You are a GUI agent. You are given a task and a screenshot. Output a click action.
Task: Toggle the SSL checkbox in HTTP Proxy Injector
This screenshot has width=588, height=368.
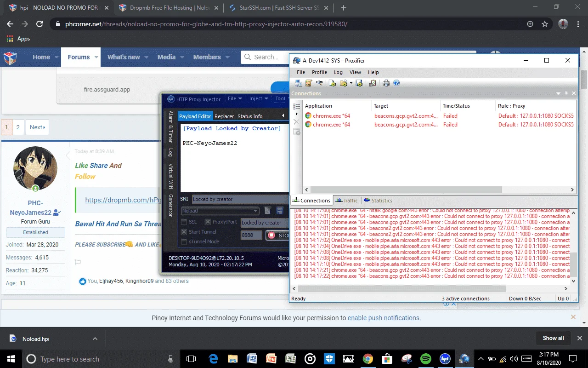184,222
